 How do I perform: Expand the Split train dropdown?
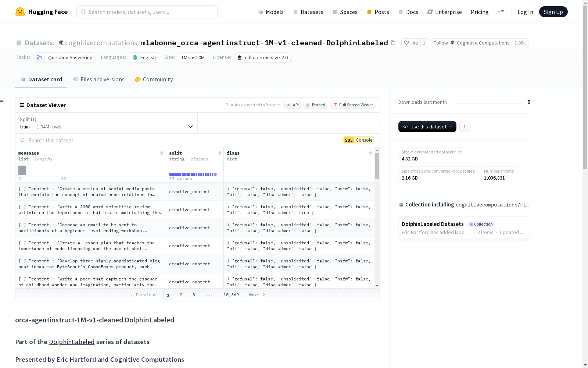(107, 123)
